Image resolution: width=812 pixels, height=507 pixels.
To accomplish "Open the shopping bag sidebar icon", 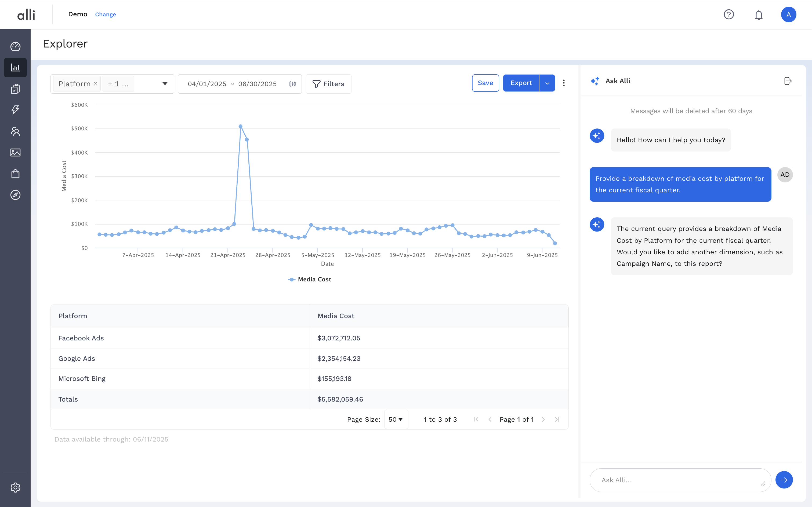I will [15, 174].
